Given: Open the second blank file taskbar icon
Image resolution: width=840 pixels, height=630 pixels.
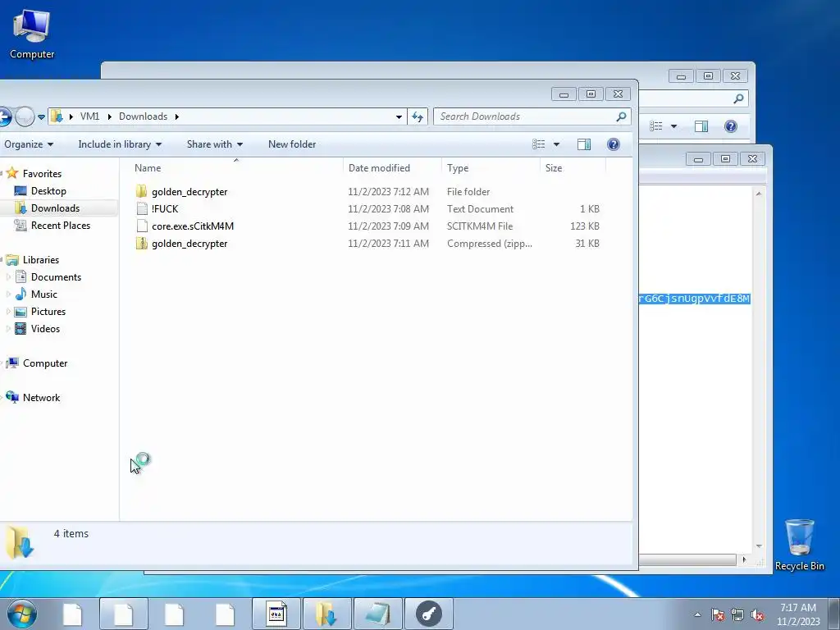Looking at the screenshot, I should [123, 614].
